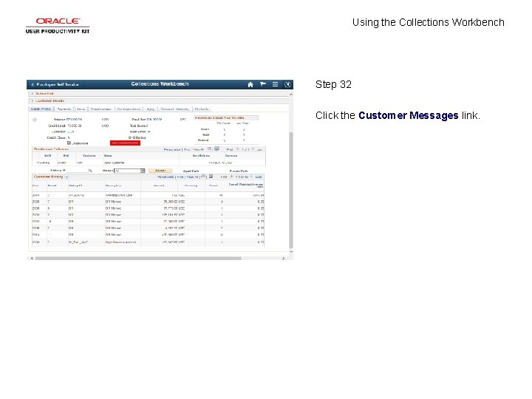Click the Apex Systems customer name cell
Screen dimensions: 532x399
(114, 163)
